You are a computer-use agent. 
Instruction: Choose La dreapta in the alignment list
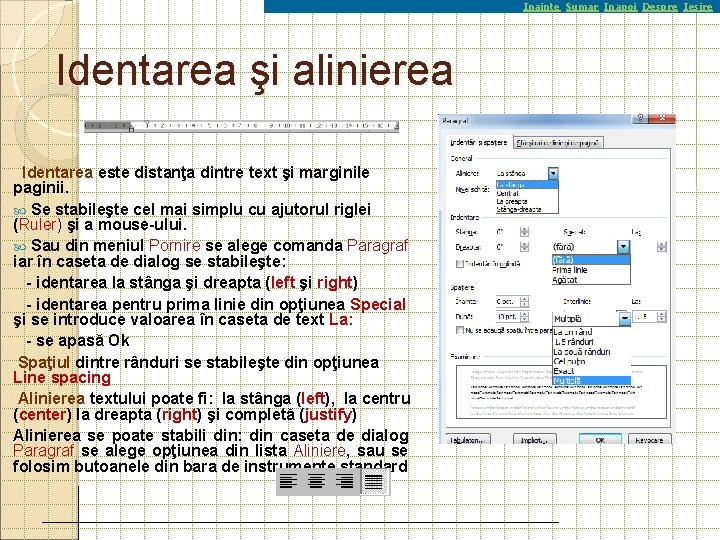(527, 201)
